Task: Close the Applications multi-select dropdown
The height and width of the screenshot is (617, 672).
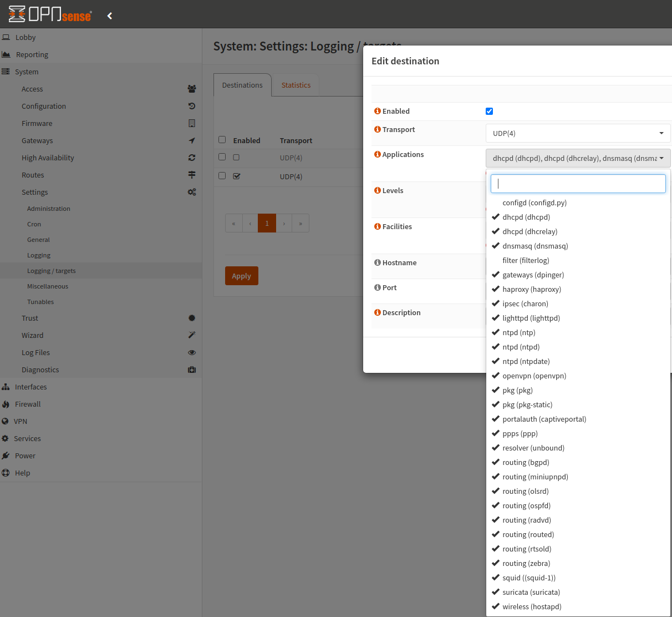Action: tap(578, 158)
